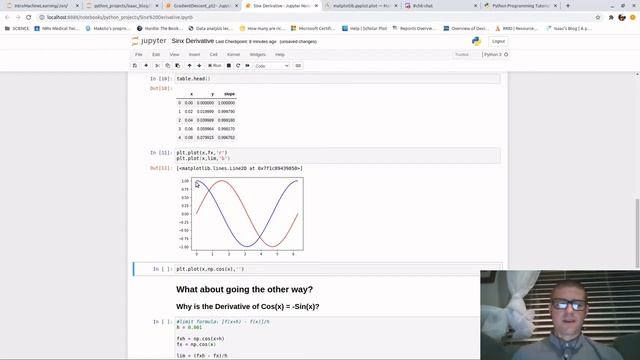Image resolution: width=640 pixels, height=360 pixels.
Task: Open the Help menu
Action: (280, 54)
